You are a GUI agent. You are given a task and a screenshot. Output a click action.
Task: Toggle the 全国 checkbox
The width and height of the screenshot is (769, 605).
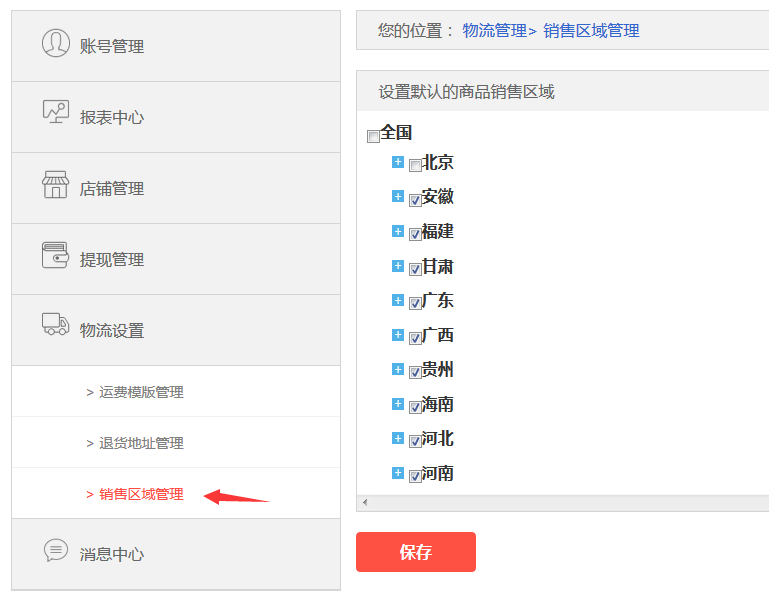373,136
